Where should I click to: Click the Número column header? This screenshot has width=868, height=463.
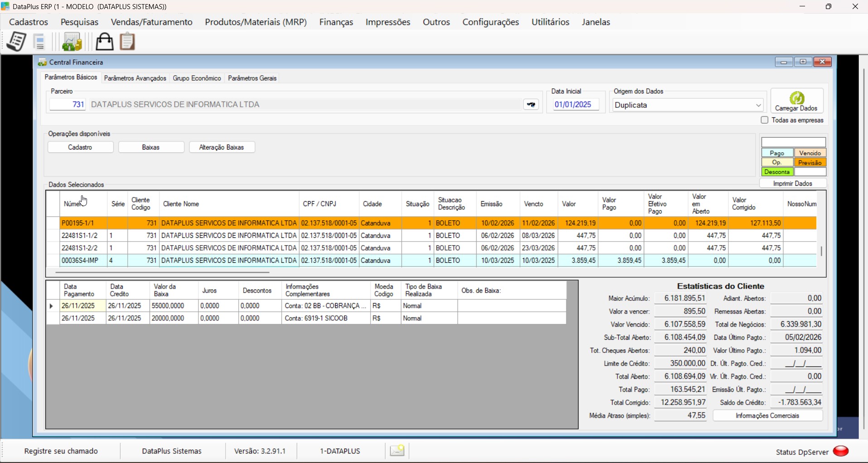point(83,204)
